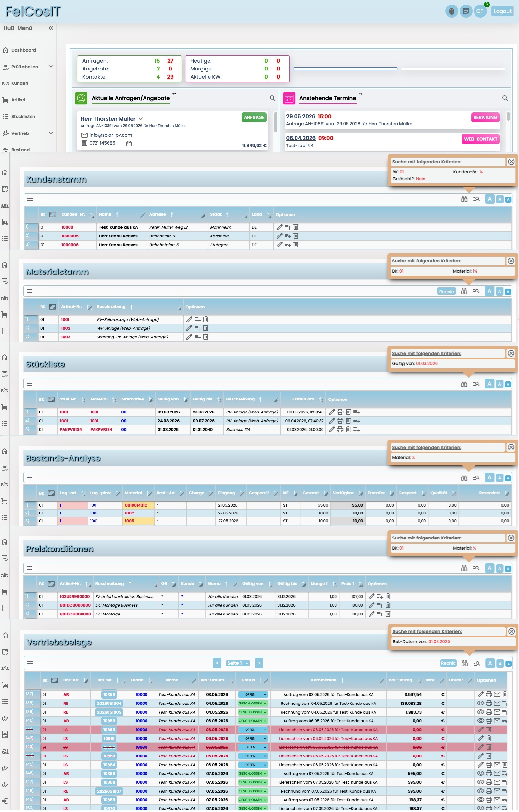Click scrollbar of Aktuelle Anfragen list
The width and height of the screenshot is (519, 812).
pyautogui.click(x=275, y=122)
